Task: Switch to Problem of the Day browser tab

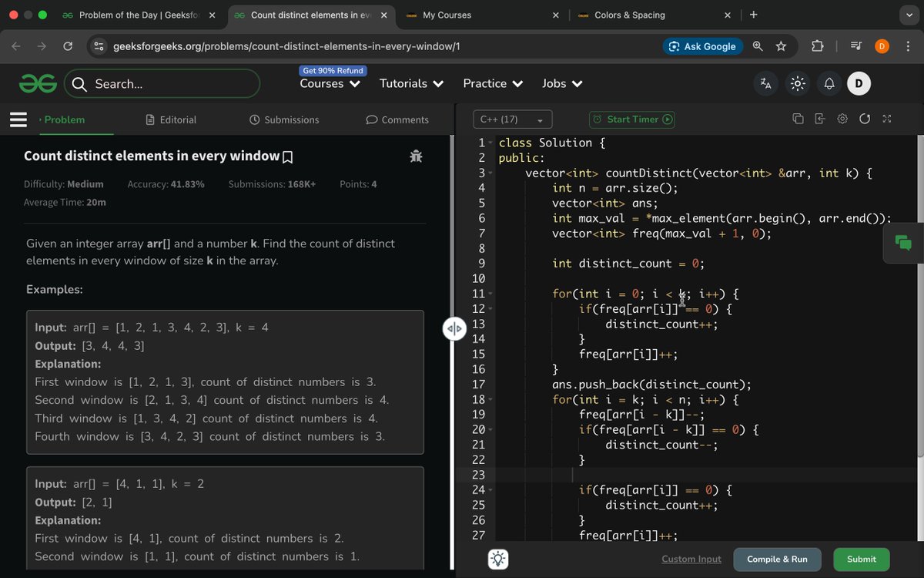Action: coord(139,15)
